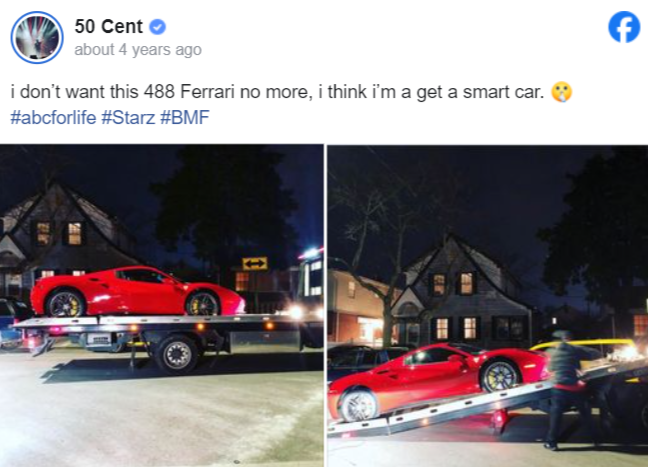Click the yellow double-arrow road sign in photo
Image resolution: width=648 pixels, height=467 pixels.
255,263
